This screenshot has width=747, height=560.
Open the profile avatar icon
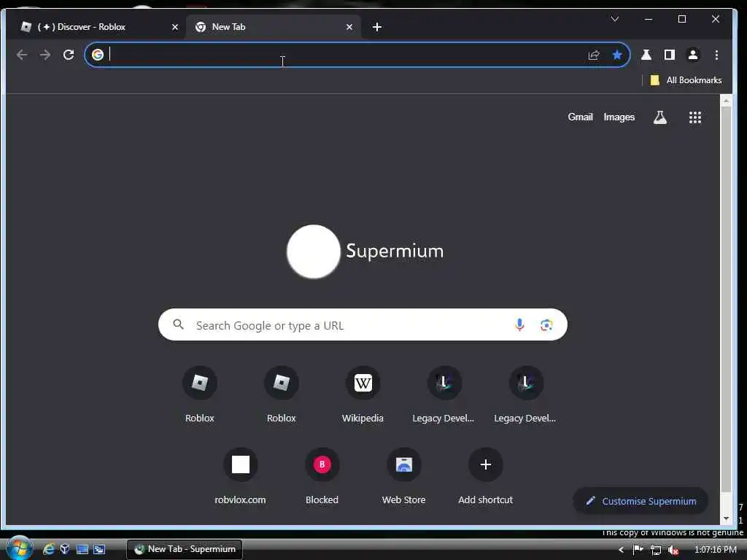click(x=693, y=55)
